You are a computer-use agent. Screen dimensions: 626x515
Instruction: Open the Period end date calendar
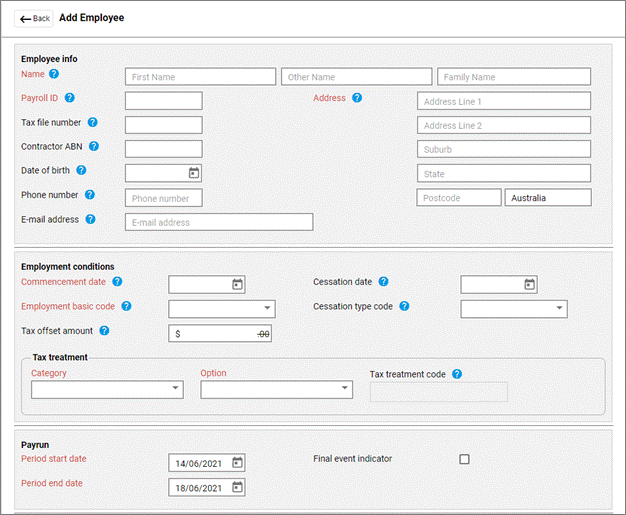(x=237, y=487)
